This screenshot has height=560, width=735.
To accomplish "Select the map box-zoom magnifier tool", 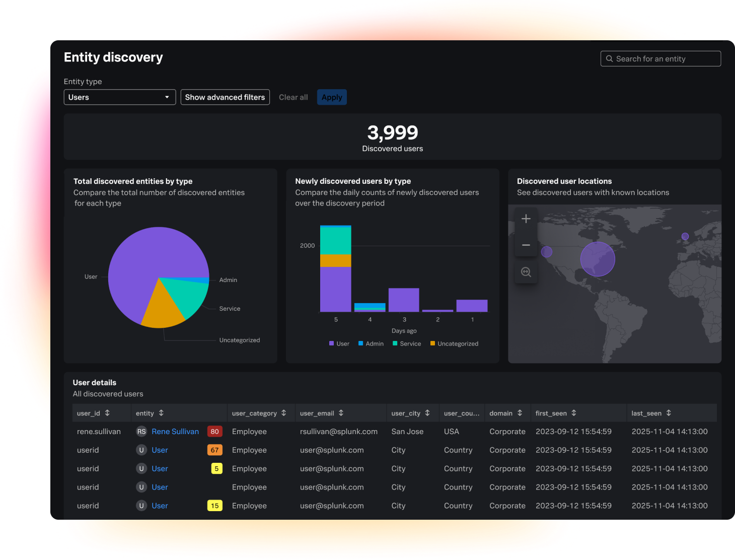I will pyautogui.click(x=526, y=271).
